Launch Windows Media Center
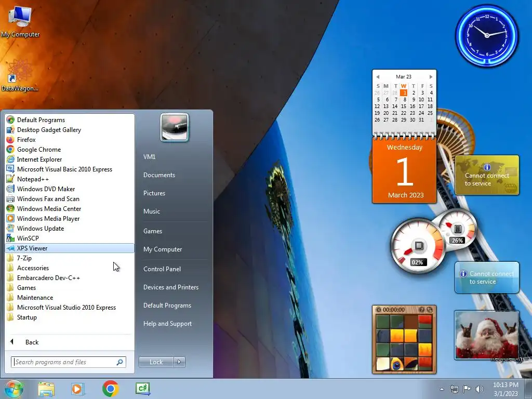 tap(70, 208)
